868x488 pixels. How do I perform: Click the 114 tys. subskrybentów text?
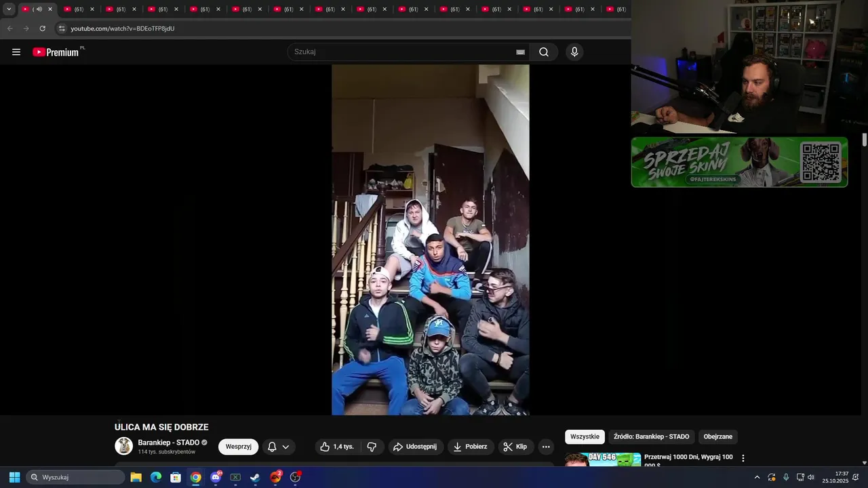click(167, 452)
